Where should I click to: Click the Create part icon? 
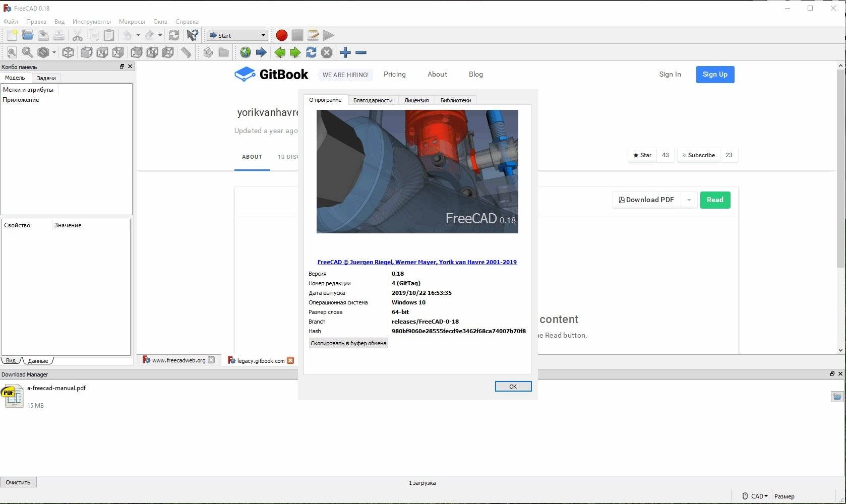[x=208, y=52]
